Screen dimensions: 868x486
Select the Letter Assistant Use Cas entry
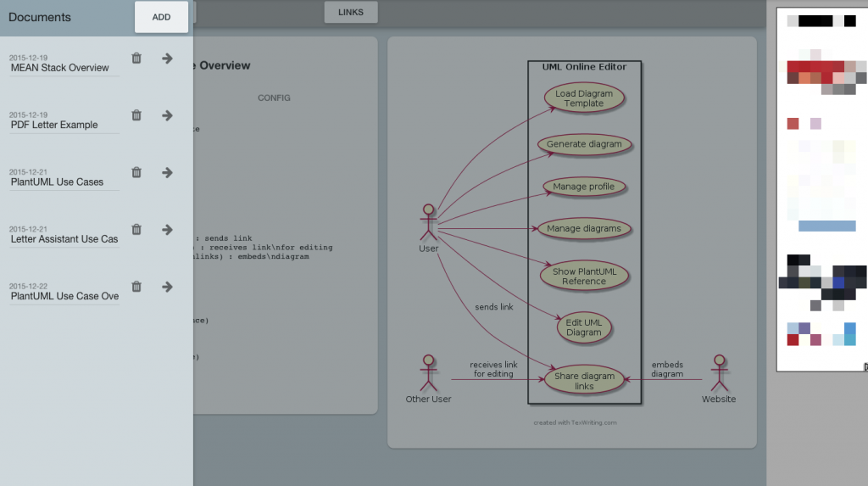click(x=64, y=239)
